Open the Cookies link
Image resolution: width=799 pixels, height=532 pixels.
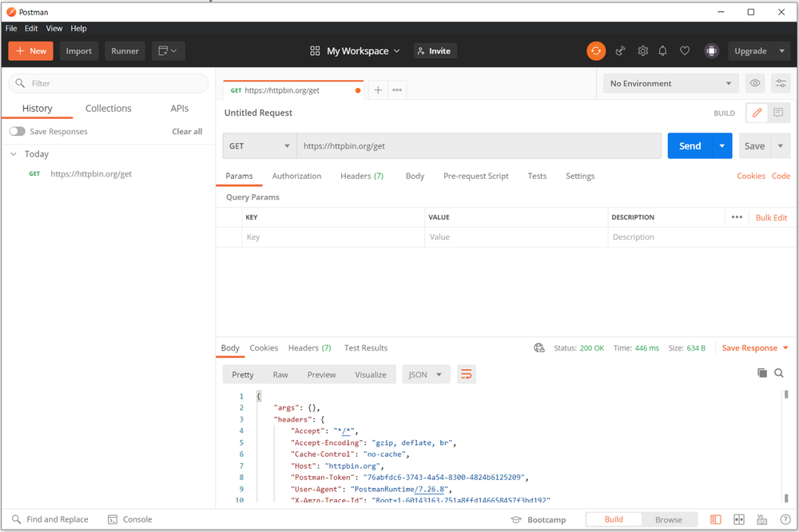click(750, 176)
